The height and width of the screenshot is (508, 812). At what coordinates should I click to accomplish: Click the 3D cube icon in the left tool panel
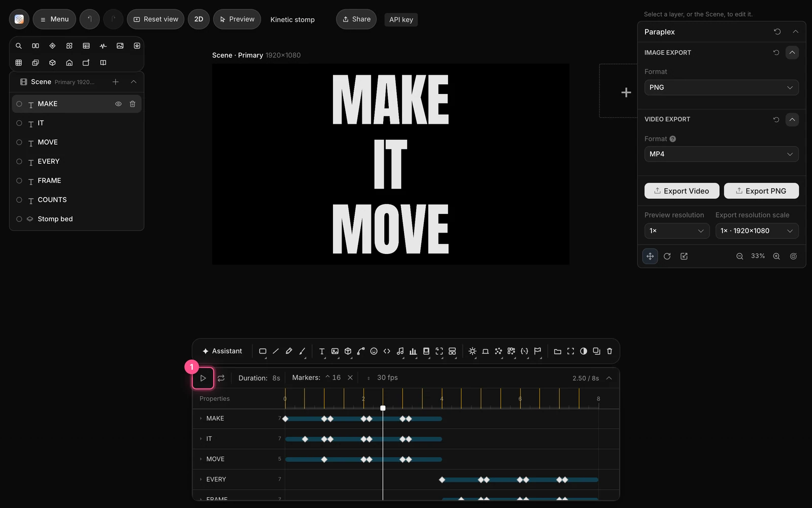[52, 62]
